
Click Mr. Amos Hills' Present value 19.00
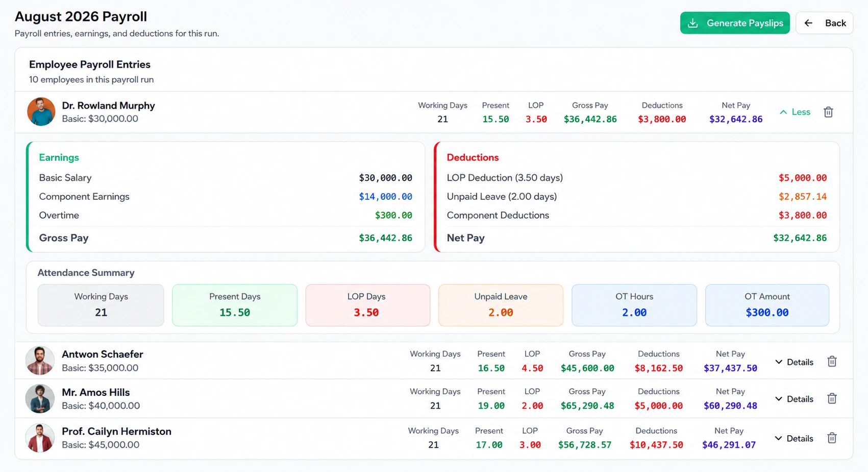point(491,406)
